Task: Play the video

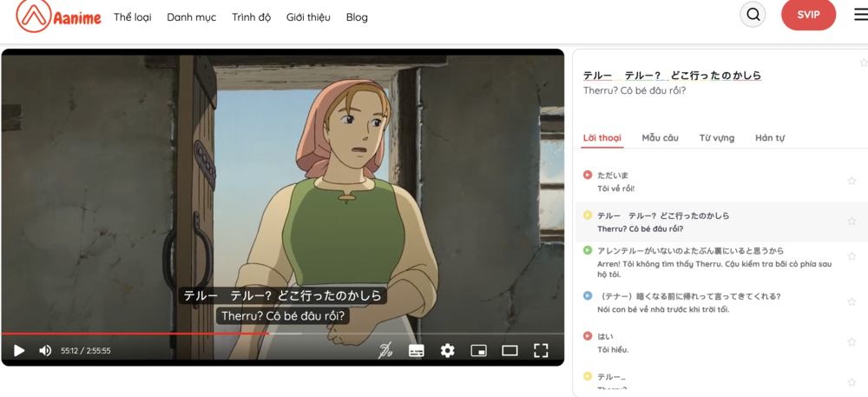Action: pos(19,350)
